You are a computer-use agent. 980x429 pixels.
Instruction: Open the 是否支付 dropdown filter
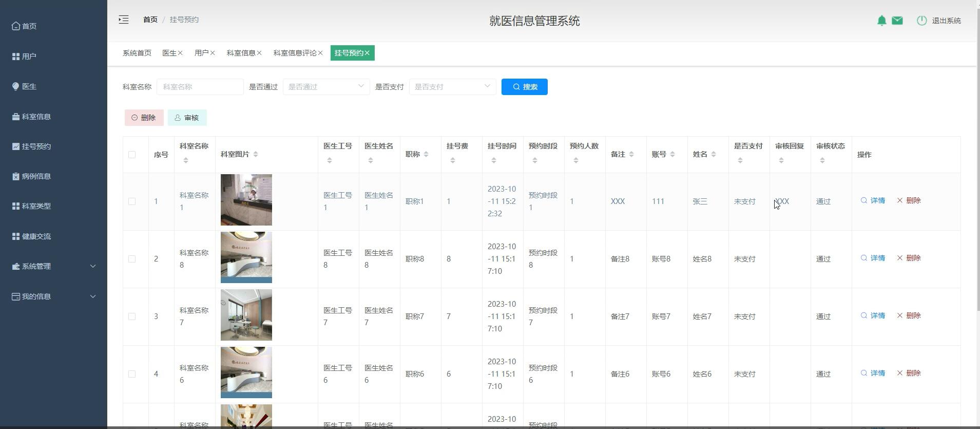coord(452,87)
